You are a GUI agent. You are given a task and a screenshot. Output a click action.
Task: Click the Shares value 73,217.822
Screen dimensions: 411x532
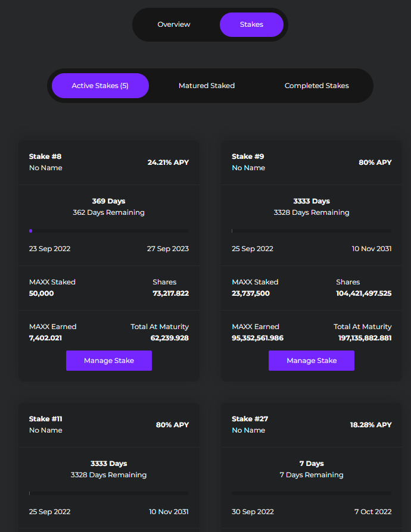[170, 293]
